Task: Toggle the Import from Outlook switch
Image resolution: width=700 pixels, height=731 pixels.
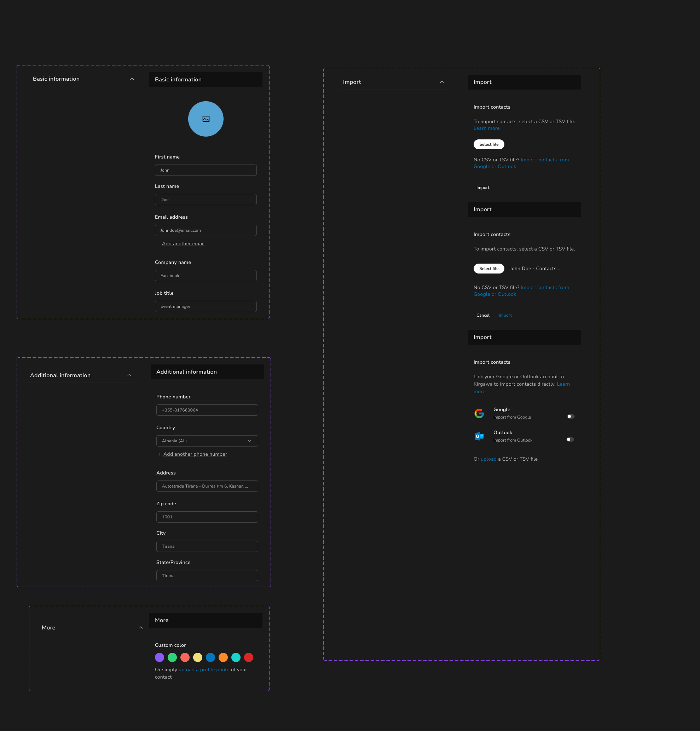Action: tap(570, 440)
